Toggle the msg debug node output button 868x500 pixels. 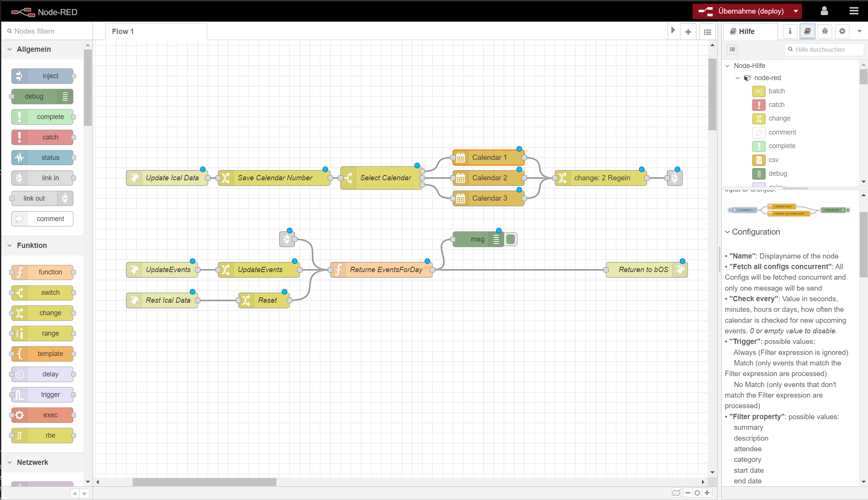tap(510, 239)
